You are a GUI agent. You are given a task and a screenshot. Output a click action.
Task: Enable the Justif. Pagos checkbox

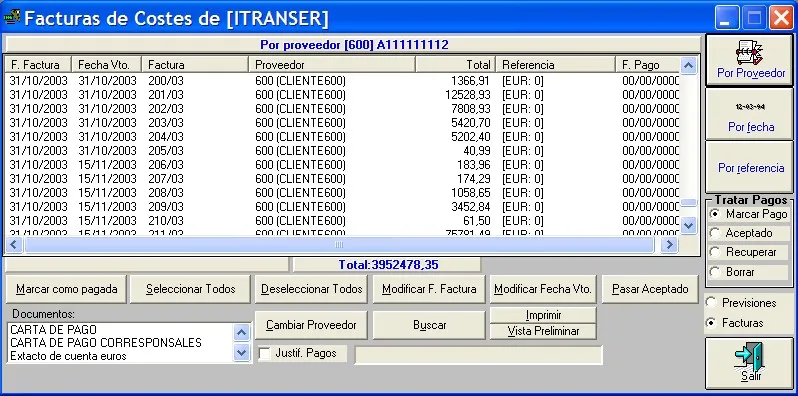pyautogui.click(x=265, y=354)
